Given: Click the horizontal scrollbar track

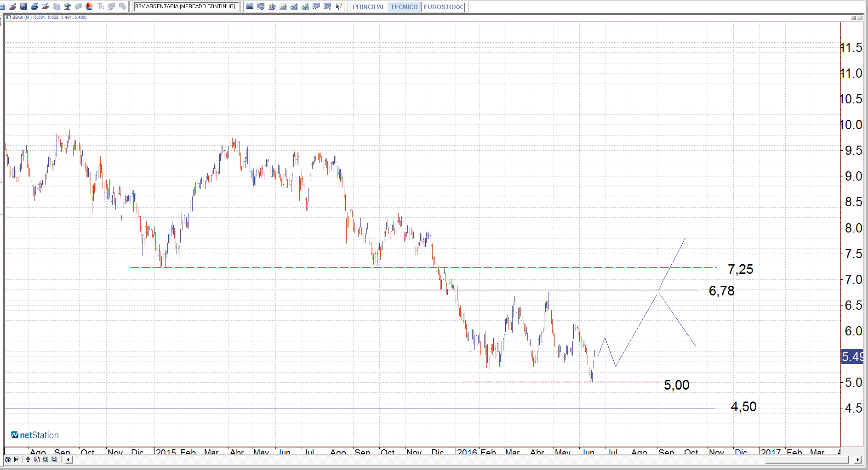Looking at the screenshot, I should point(463,459).
